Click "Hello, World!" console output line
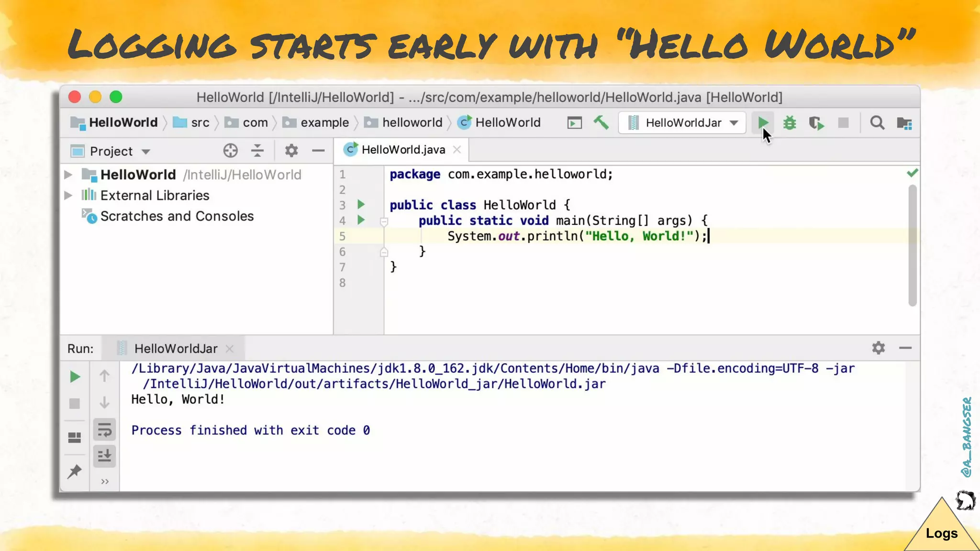This screenshot has width=980, height=551. tap(178, 399)
